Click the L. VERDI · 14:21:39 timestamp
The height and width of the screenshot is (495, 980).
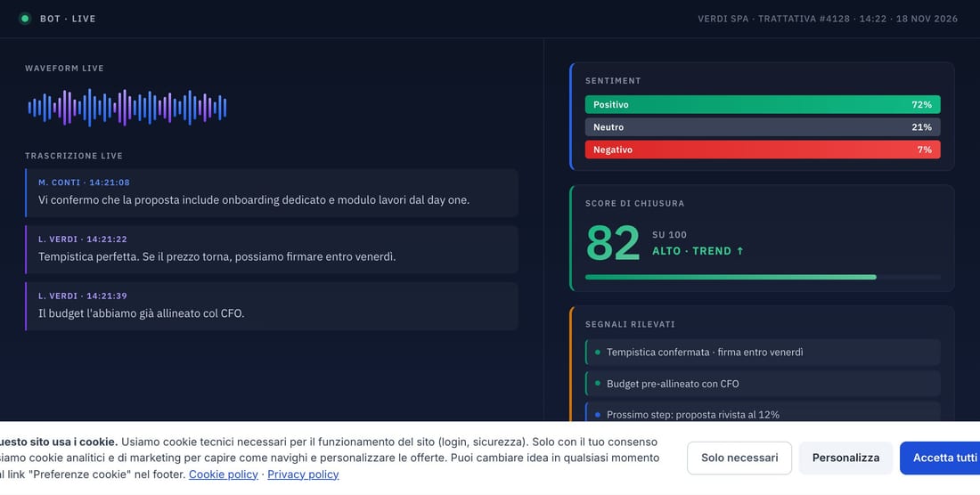coord(83,296)
